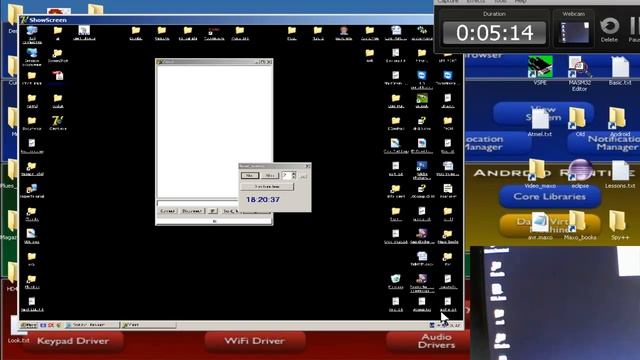Click the wide button above the clock
The height and width of the screenshot is (360, 640).
point(267,187)
